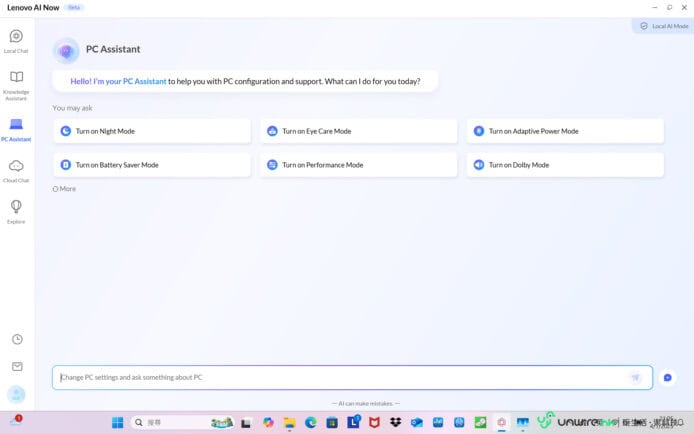Open history clock icon in sidebar
The width and height of the screenshot is (694, 434).
point(17,339)
